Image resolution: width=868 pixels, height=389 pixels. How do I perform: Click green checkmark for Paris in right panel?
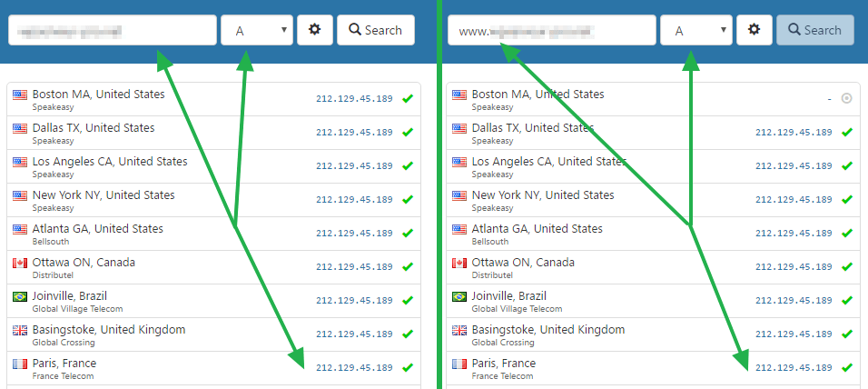847,367
